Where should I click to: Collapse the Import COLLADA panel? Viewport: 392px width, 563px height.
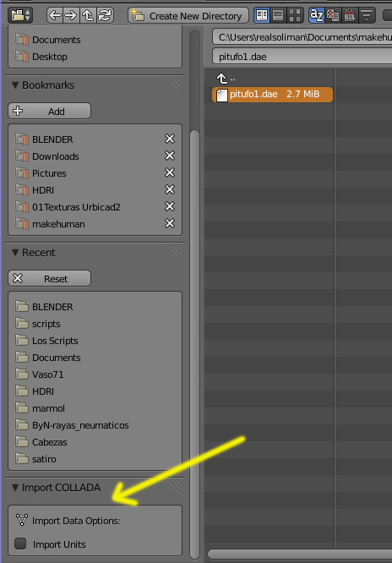[x=15, y=487]
